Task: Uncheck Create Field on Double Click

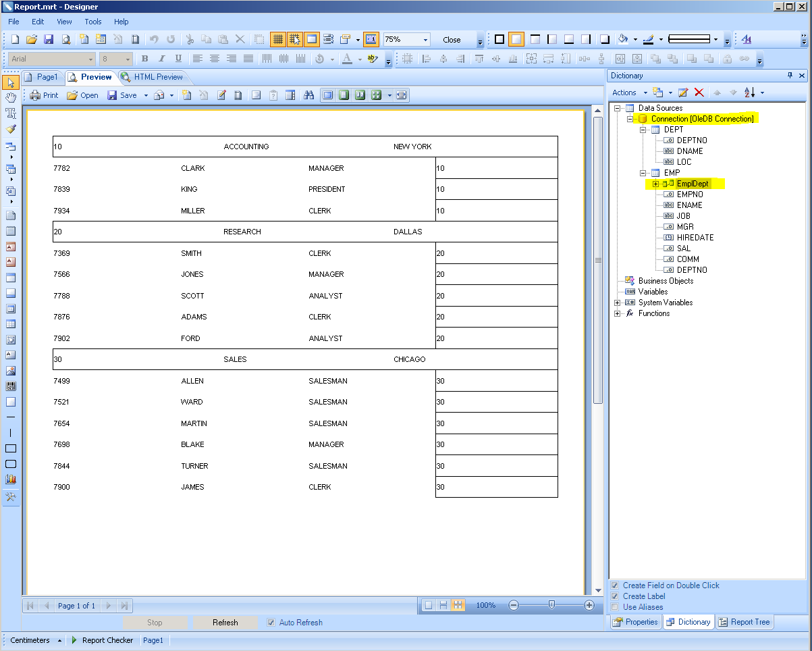Action: [x=615, y=585]
